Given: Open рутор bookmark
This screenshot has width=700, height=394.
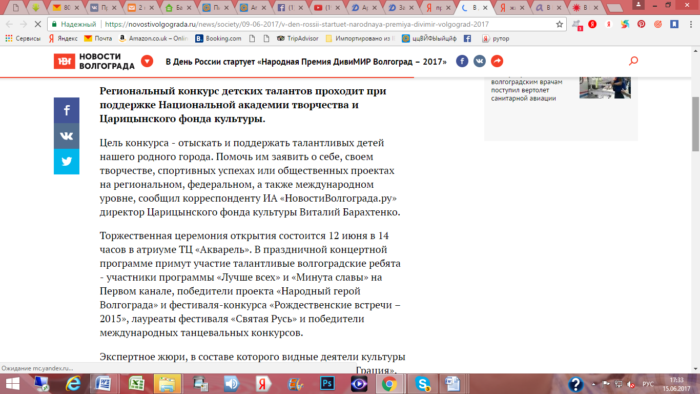Looking at the screenshot, I should [x=496, y=39].
